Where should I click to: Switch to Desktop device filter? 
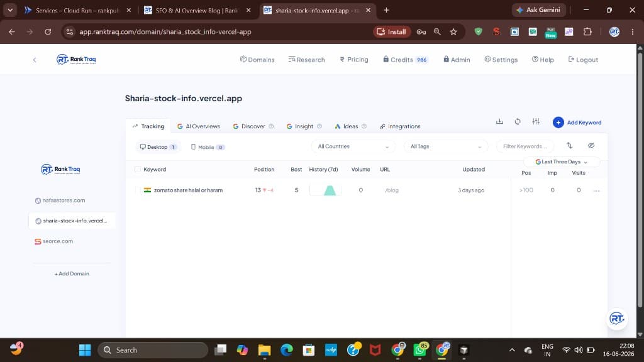tap(158, 147)
